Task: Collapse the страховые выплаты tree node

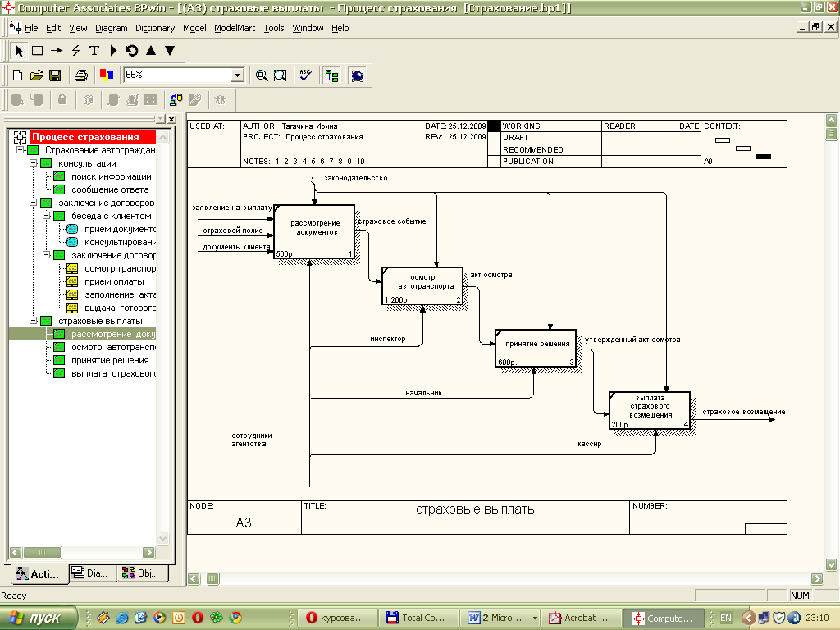Action: pos(33,321)
